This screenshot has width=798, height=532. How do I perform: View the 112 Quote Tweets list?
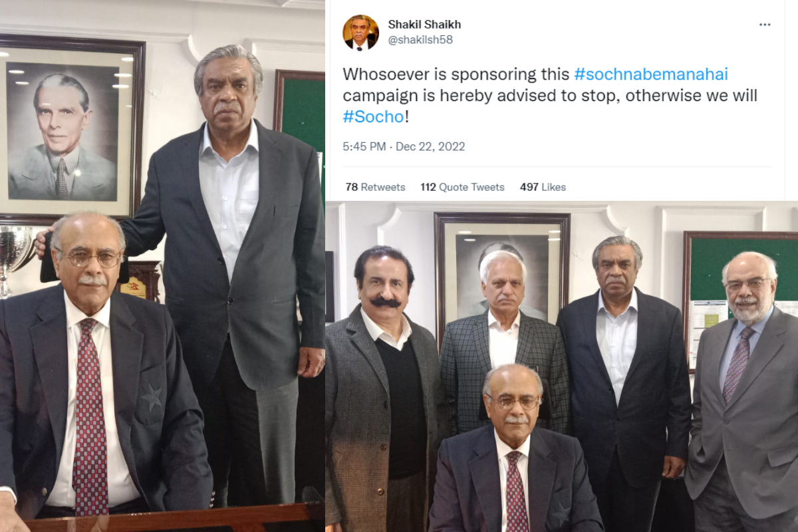point(462,187)
